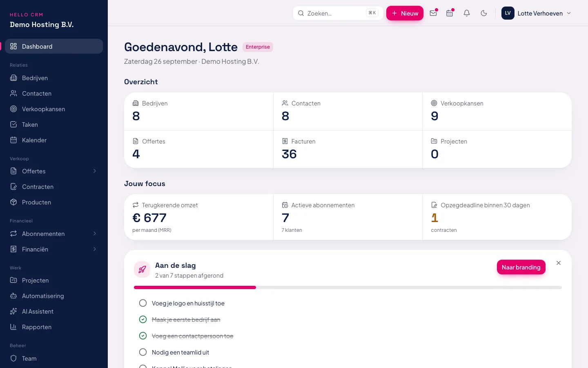588x368 pixels.
Task: Click the Verkoopkansen target icon in the sidebar
Action: point(13,109)
